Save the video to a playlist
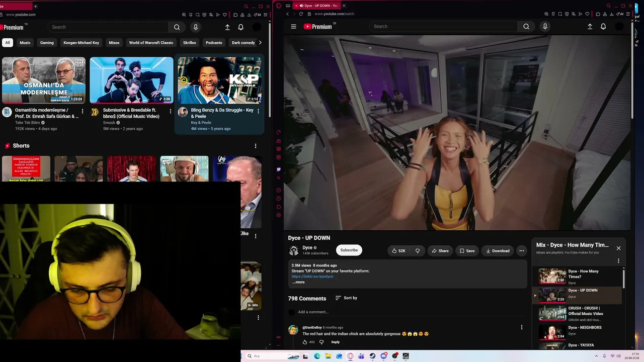 tap(467, 251)
